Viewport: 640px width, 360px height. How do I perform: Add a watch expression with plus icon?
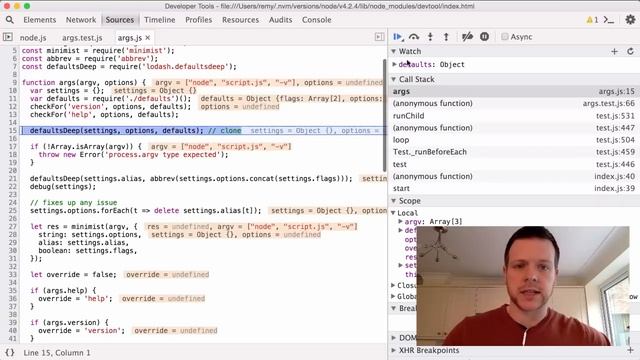[614, 51]
